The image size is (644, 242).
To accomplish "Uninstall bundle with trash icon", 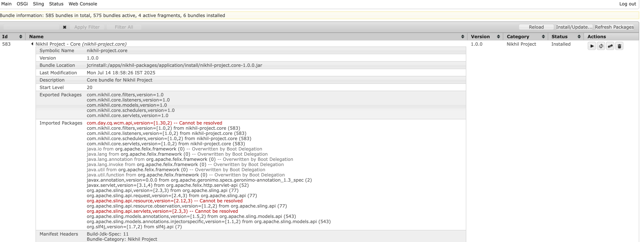I will tap(619, 46).
